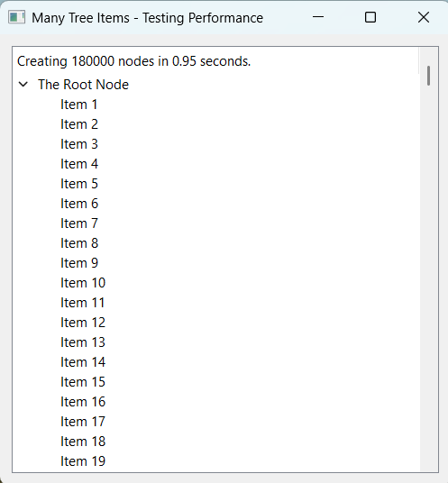Select Item 17 in tree
Viewport: 448px width, 483px height.
(83, 422)
